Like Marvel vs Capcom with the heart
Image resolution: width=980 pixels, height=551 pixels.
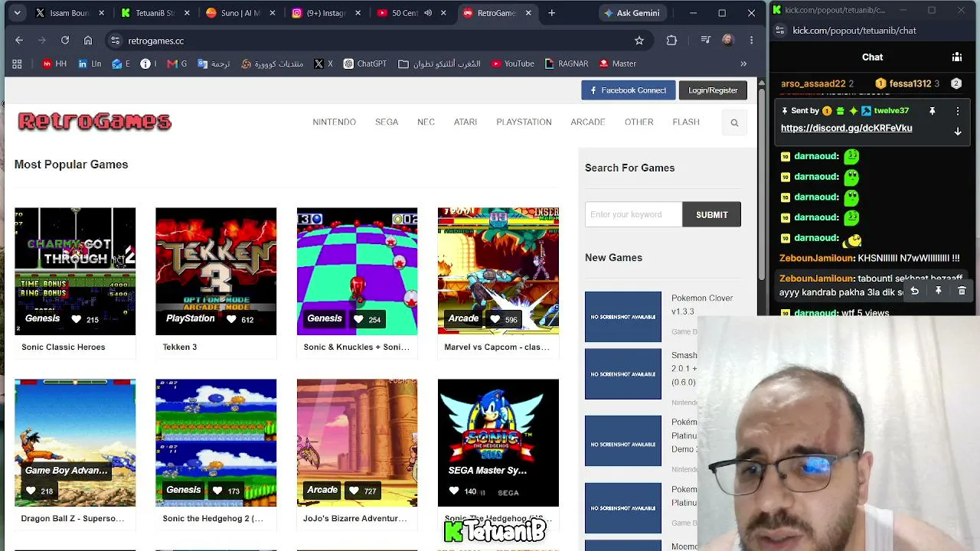pos(495,319)
